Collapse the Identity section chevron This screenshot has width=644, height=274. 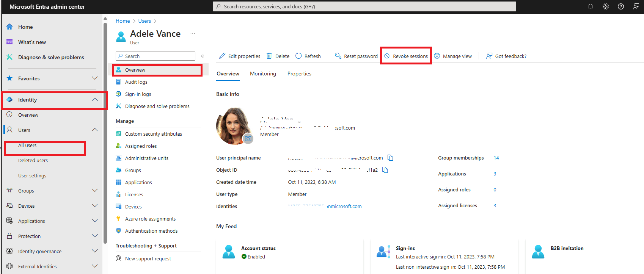point(95,99)
